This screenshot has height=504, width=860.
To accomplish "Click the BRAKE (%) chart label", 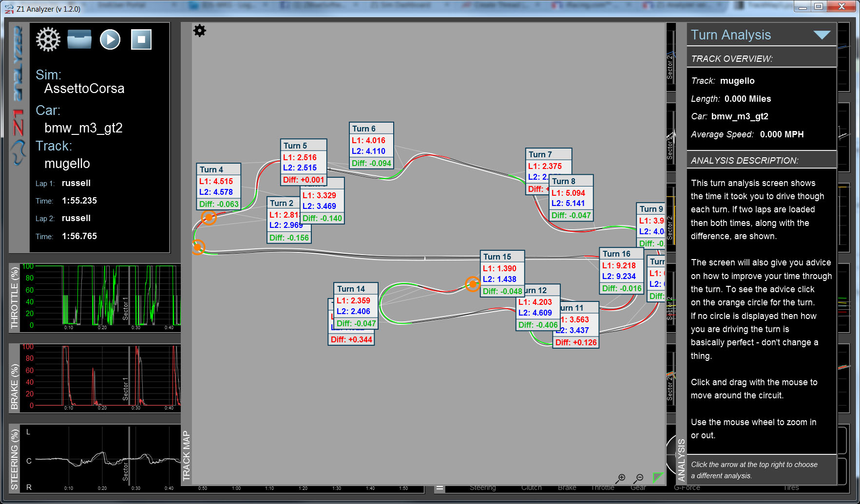I will tap(15, 386).
